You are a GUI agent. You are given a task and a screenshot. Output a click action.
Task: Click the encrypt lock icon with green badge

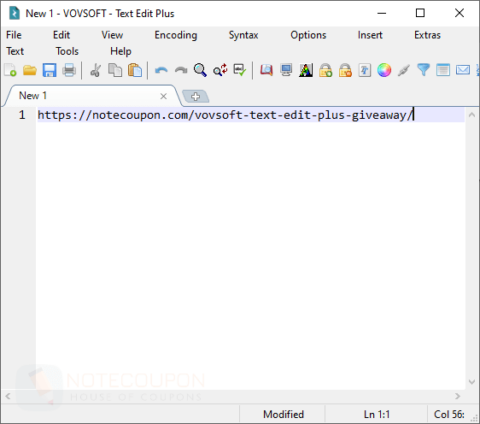click(x=325, y=70)
